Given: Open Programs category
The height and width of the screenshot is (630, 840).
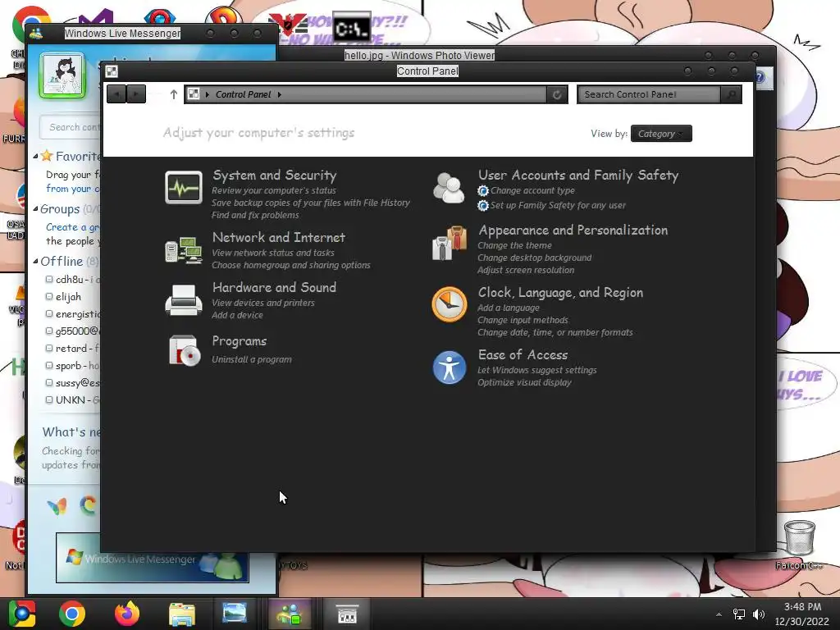Looking at the screenshot, I should tap(239, 341).
